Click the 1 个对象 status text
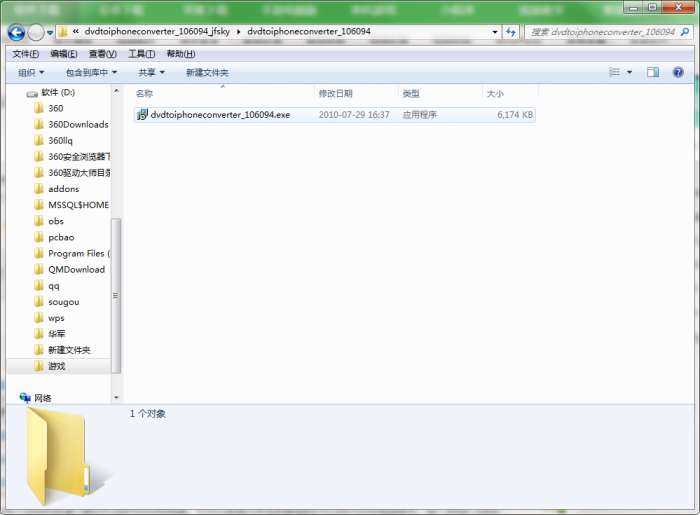Screen dimensions: 700x515 148,414
